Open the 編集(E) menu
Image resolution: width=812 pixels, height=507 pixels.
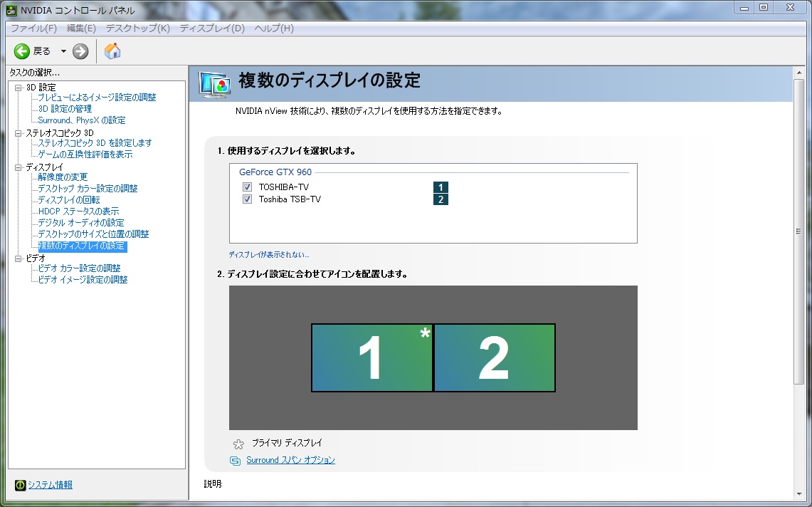(81, 28)
